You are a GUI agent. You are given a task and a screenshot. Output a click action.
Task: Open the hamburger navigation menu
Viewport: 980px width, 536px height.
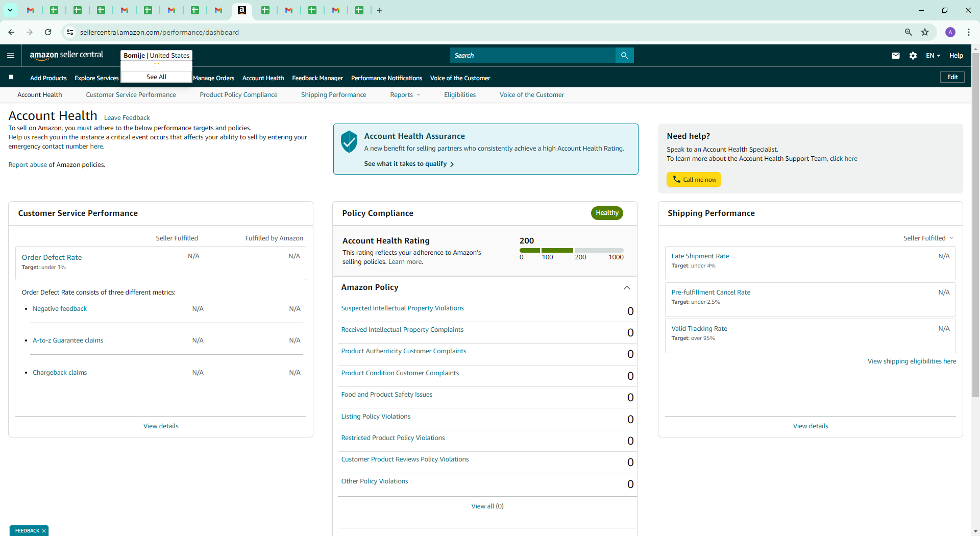[11, 56]
